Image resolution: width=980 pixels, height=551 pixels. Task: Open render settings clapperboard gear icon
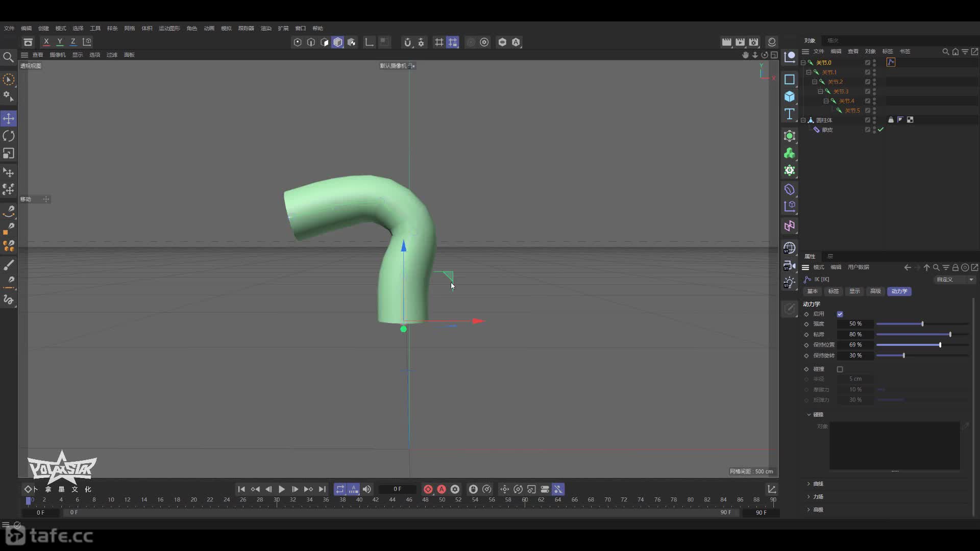[754, 42]
